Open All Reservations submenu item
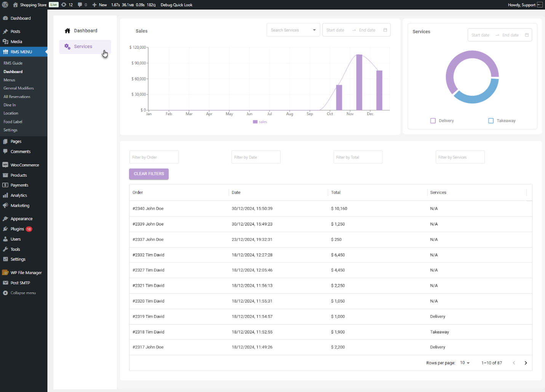545x392 pixels. coord(17,97)
